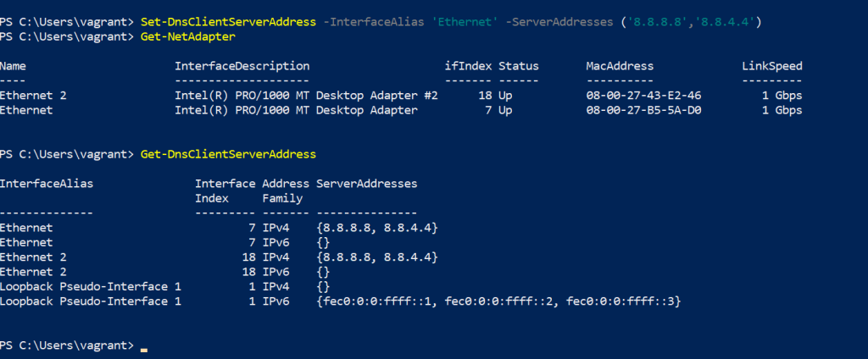Screen dimensions: 868x359
Task: Click the Get-NetAdapter command text
Action: click(x=187, y=37)
